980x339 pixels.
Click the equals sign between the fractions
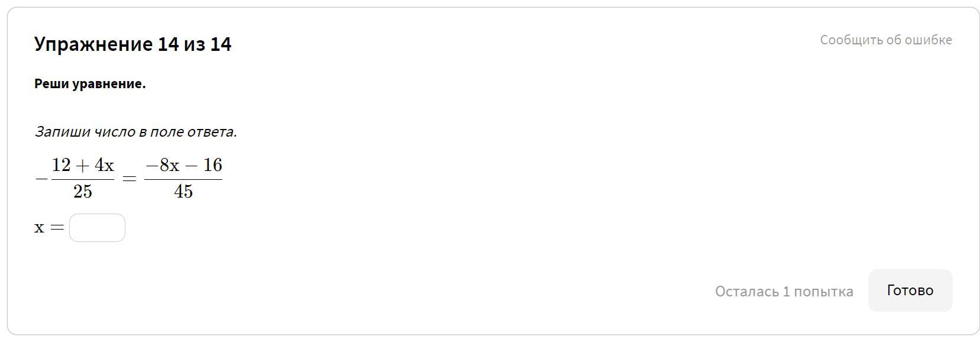129,178
